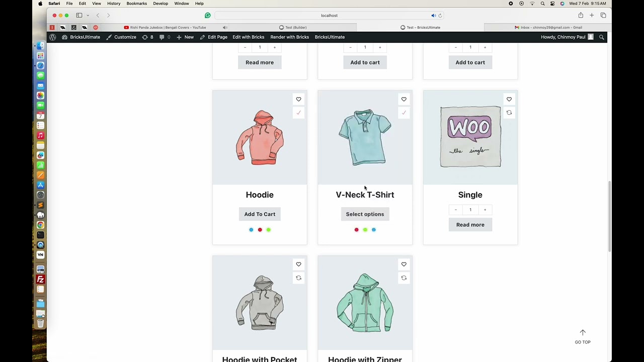Expand the sidebar tab group dropdown

[x=88, y=16]
